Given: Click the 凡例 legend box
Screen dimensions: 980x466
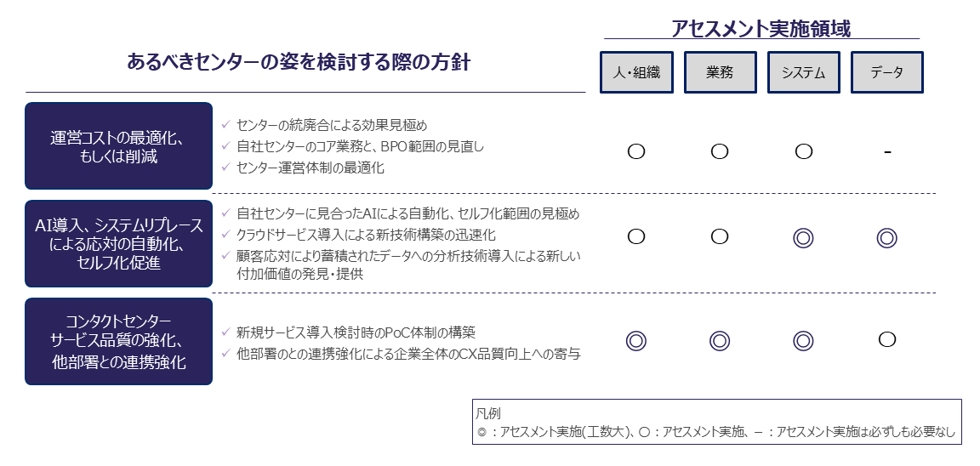Looking at the screenshot, I should [715, 423].
